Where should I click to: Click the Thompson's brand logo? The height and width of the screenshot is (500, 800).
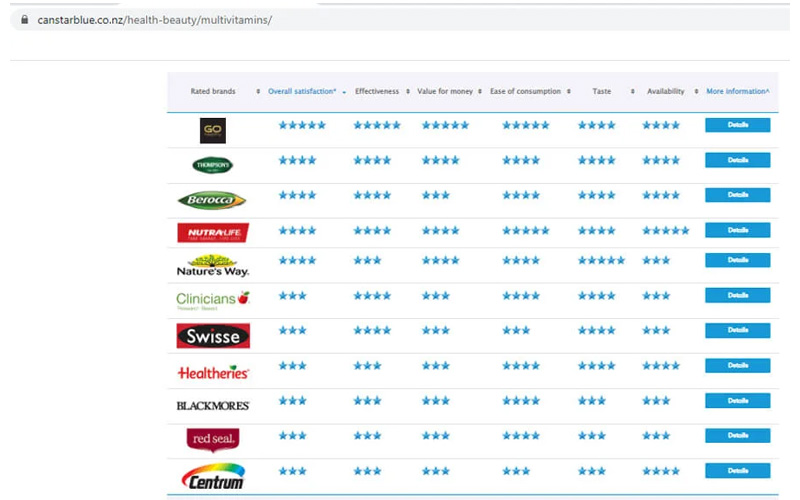coord(212,165)
